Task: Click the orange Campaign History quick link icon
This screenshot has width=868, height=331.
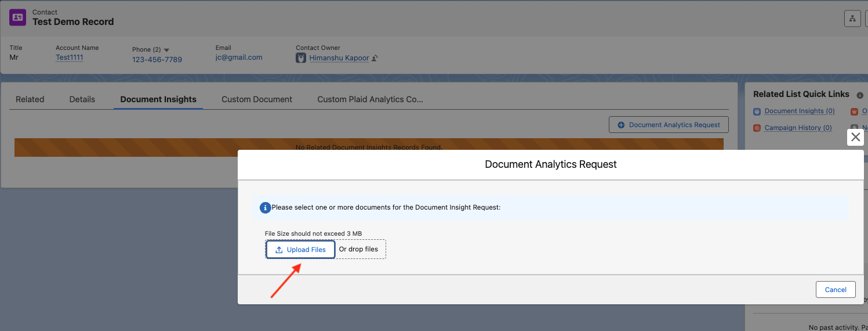Action: click(x=757, y=128)
